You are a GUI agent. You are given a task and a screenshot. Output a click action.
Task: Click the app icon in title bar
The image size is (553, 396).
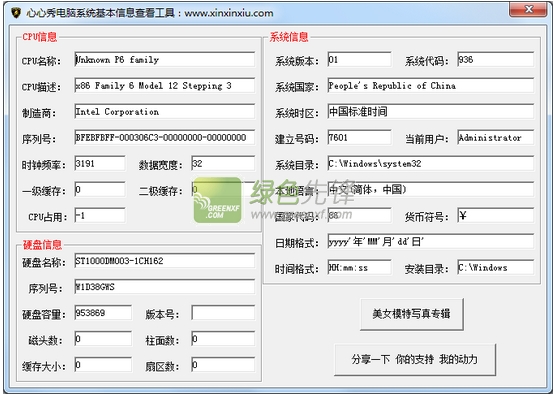coord(16,13)
